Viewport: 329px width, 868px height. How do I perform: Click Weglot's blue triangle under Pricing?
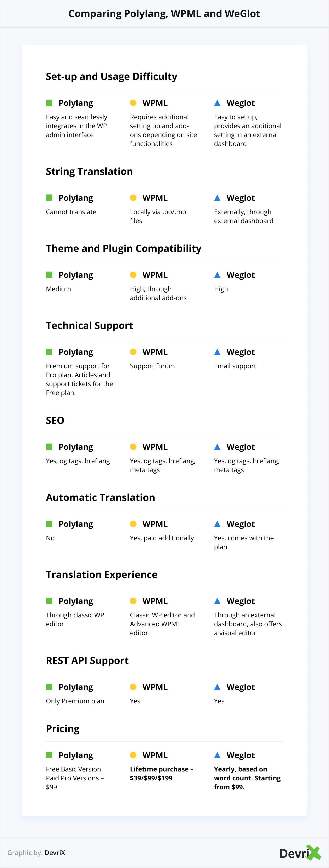(217, 755)
